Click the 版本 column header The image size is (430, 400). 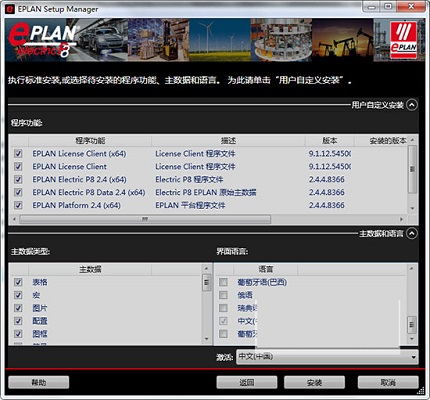coord(329,141)
